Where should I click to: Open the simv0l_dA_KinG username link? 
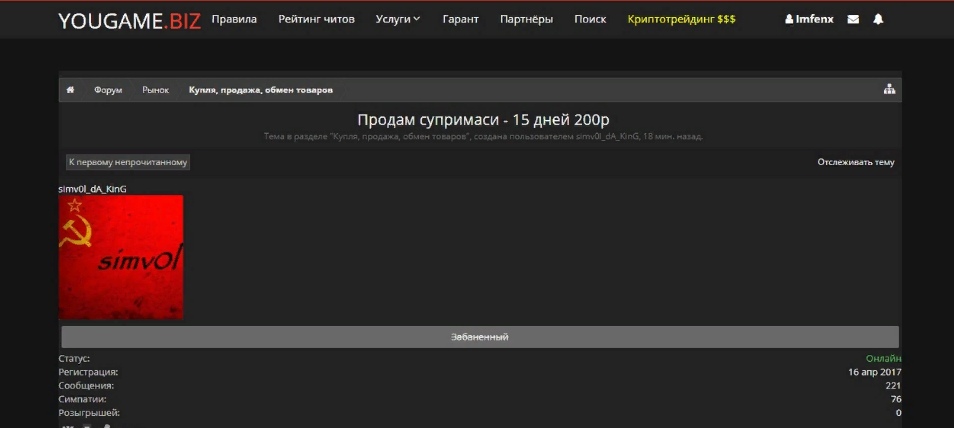tap(92, 189)
